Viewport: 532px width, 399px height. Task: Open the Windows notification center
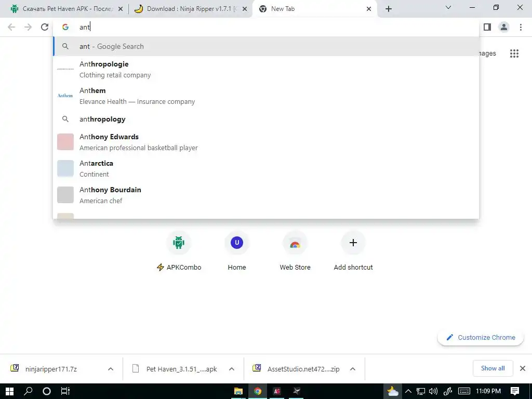point(515,391)
